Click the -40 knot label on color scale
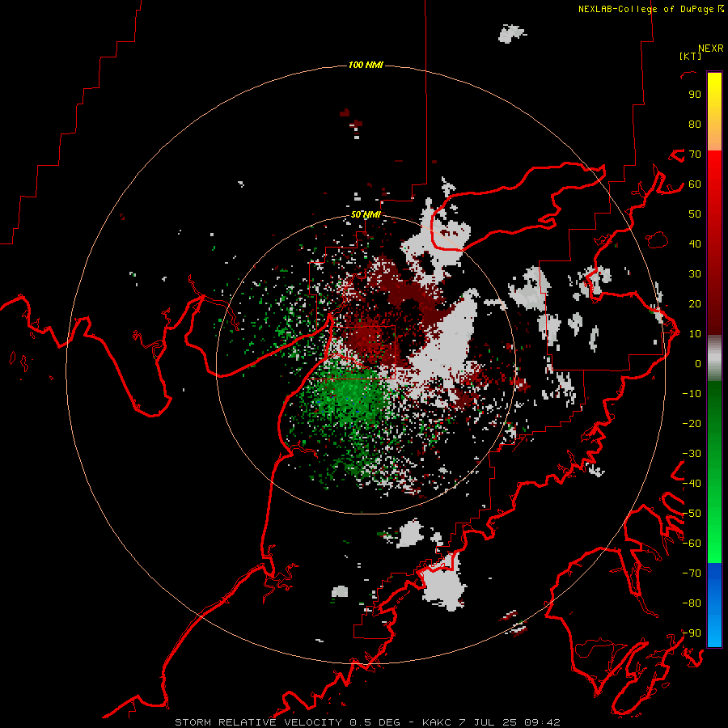Image resolution: width=728 pixels, height=728 pixels. tap(692, 484)
